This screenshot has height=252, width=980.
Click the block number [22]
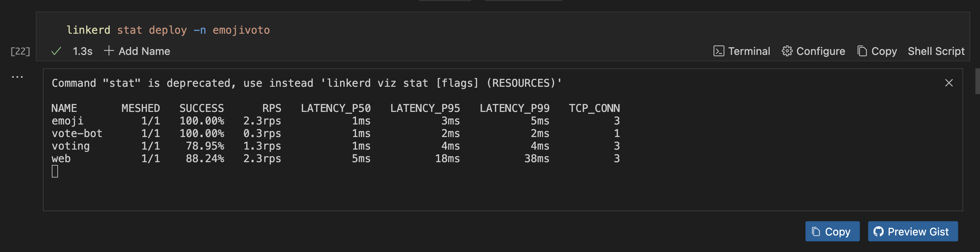point(20,51)
